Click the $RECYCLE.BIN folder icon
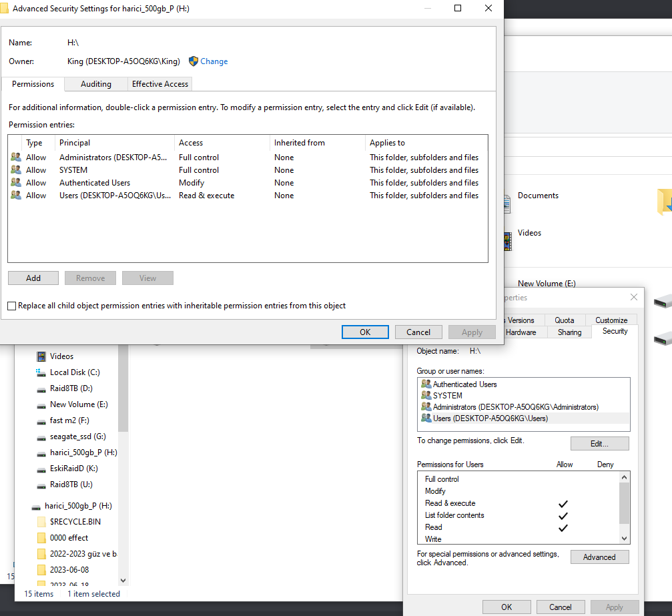Screen dimensions: 672x616 pos(41,522)
